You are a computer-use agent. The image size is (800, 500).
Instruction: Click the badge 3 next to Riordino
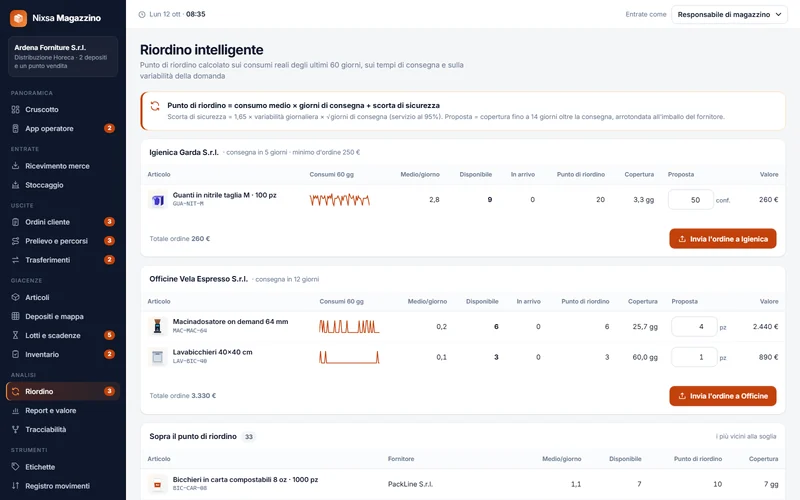(109, 391)
